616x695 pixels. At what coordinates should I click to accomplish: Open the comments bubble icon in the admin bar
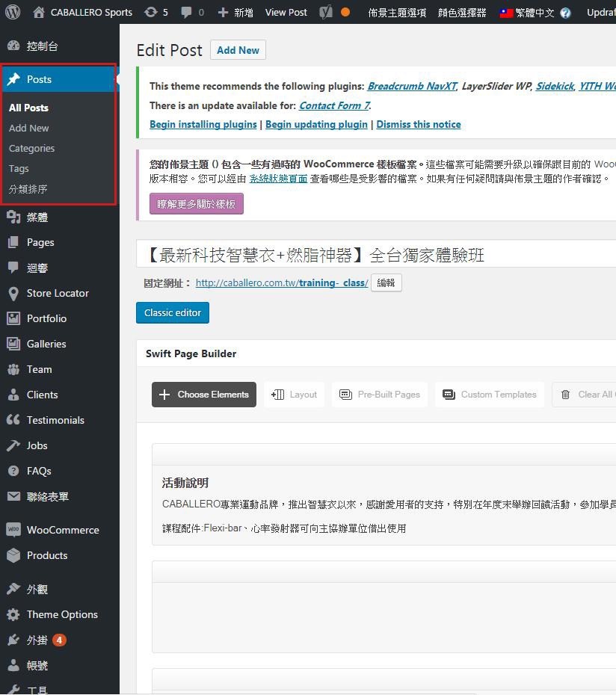[186, 12]
